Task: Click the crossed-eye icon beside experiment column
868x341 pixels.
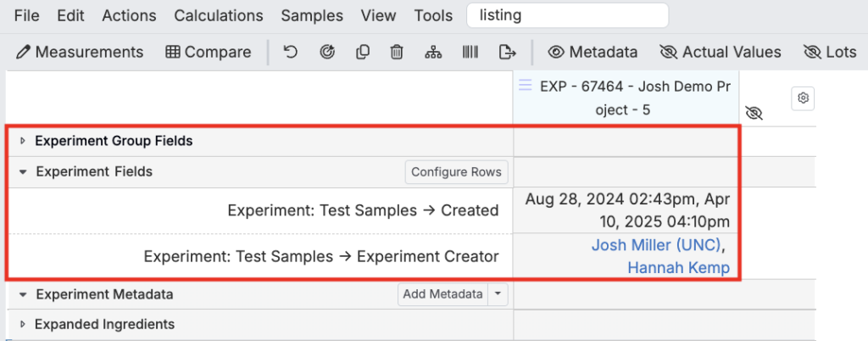Action: coord(754,113)
